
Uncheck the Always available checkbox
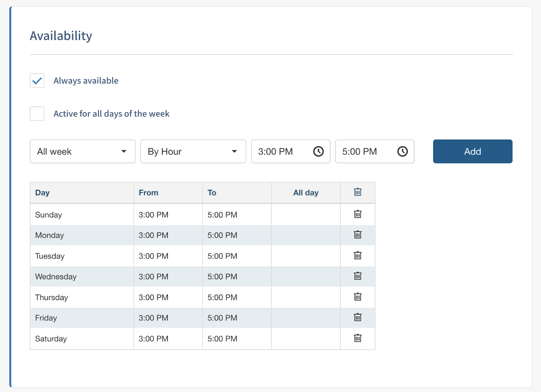(37, 81)
